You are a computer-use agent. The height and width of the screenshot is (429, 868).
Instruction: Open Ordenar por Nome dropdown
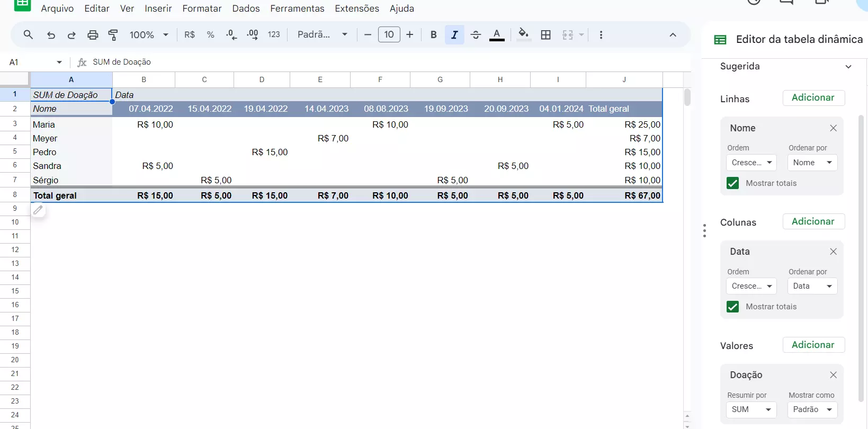812,163
